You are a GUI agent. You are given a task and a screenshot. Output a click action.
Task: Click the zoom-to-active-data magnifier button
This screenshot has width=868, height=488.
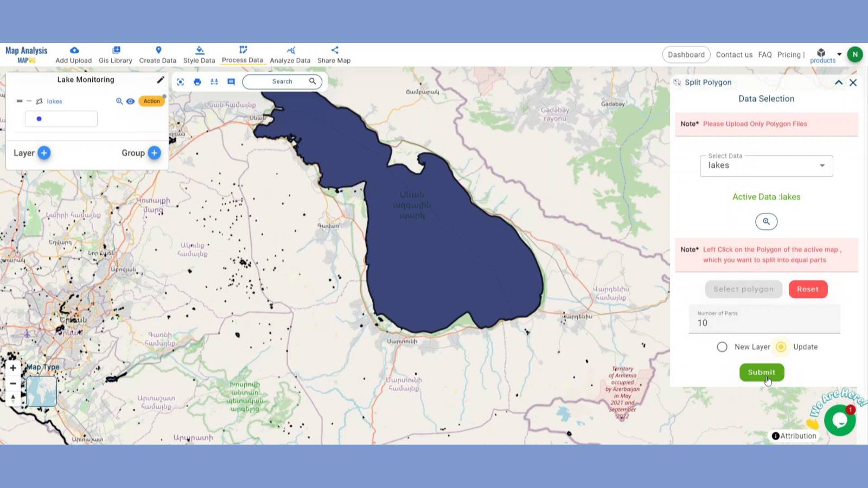click(x=766, y=221)
